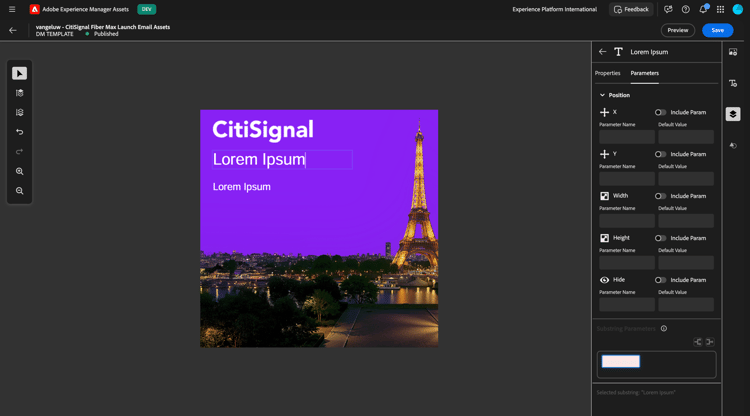Viewport: 750px width, 416px height.
Task: Open the help question mark menu
Action: [x=685, y=9]
